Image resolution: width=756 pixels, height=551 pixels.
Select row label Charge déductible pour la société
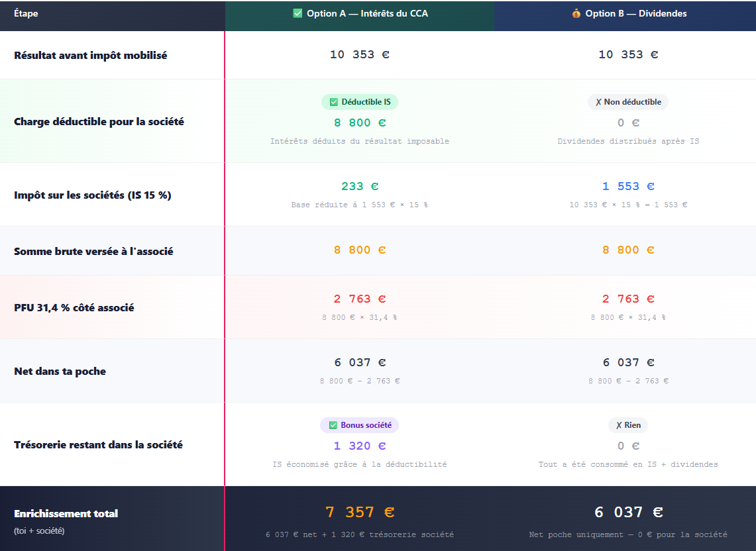(99, 121)
